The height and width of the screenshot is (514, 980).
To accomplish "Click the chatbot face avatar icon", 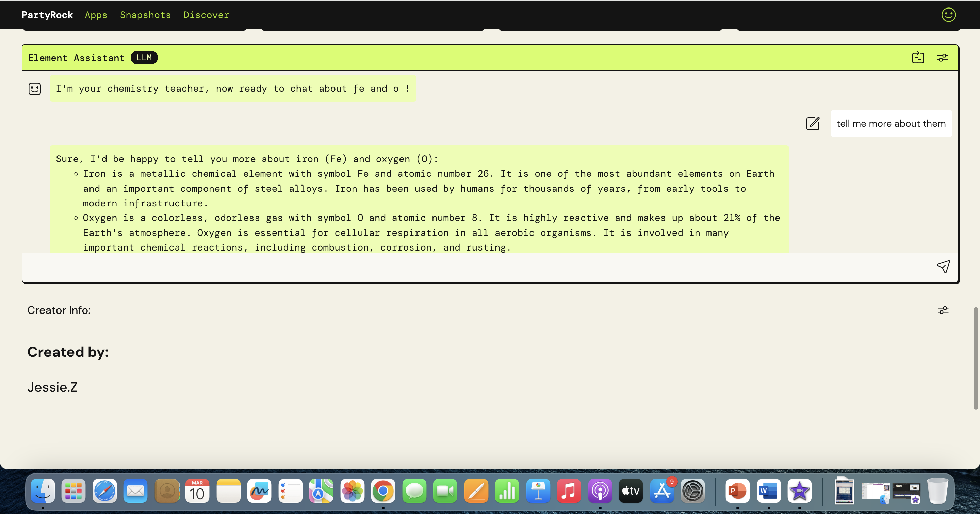I will point(35,89).
